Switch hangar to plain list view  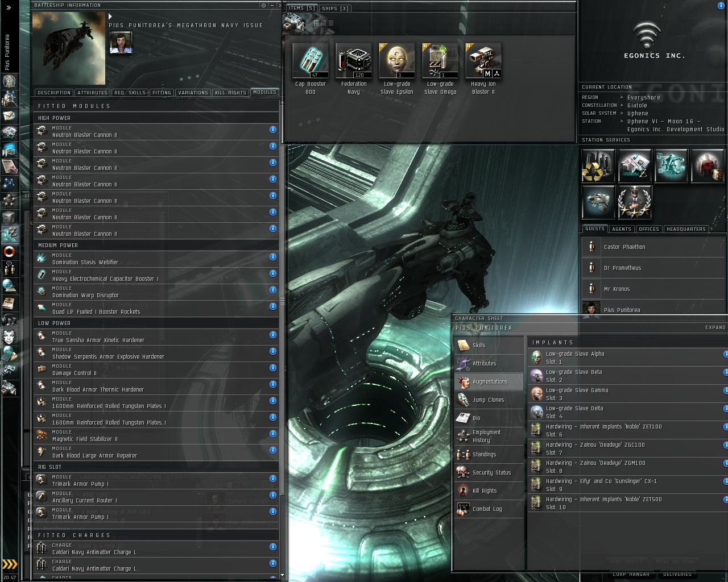(331, 23)
